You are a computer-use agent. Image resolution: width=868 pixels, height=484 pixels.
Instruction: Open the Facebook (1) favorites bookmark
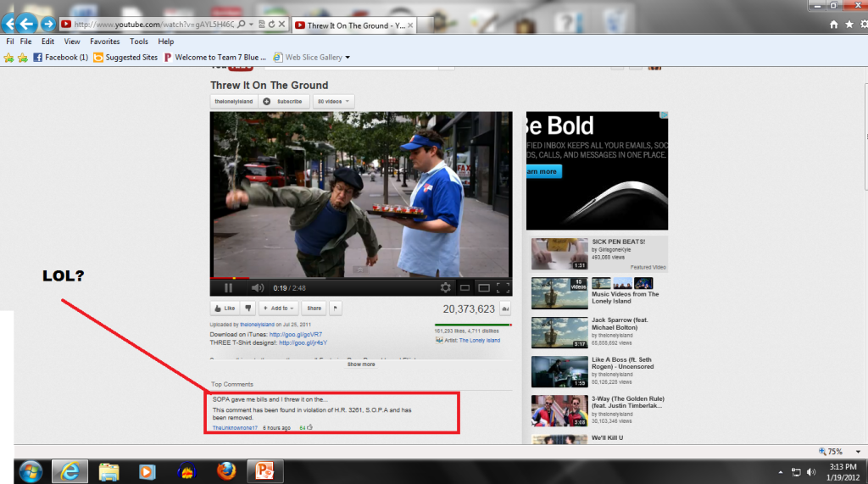pos(60,57)
